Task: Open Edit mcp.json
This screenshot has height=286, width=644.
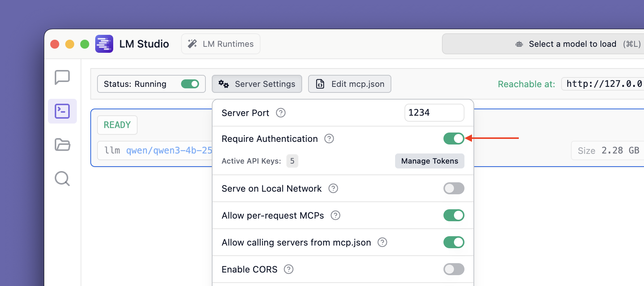Action: point(349,84)
